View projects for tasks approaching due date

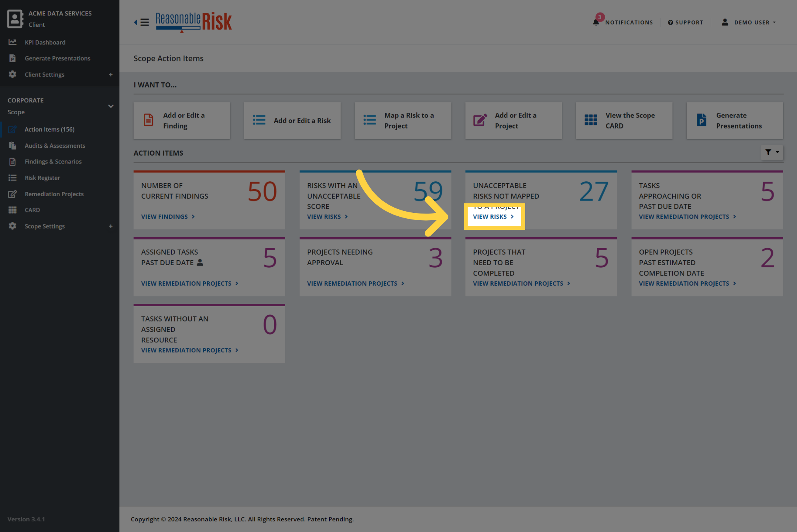click(x=687, y=217)
